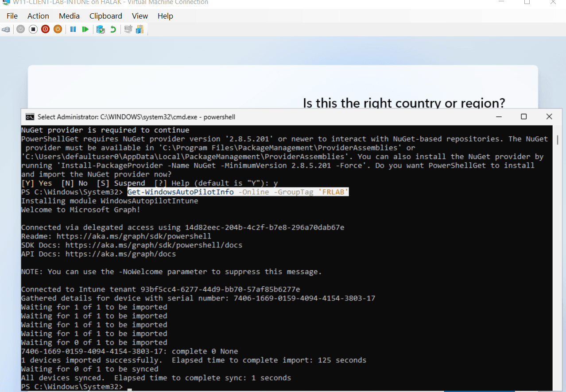Open the cmd window system menu icon
The width and height of the screenshot is (566, 392).
point(30,117)
